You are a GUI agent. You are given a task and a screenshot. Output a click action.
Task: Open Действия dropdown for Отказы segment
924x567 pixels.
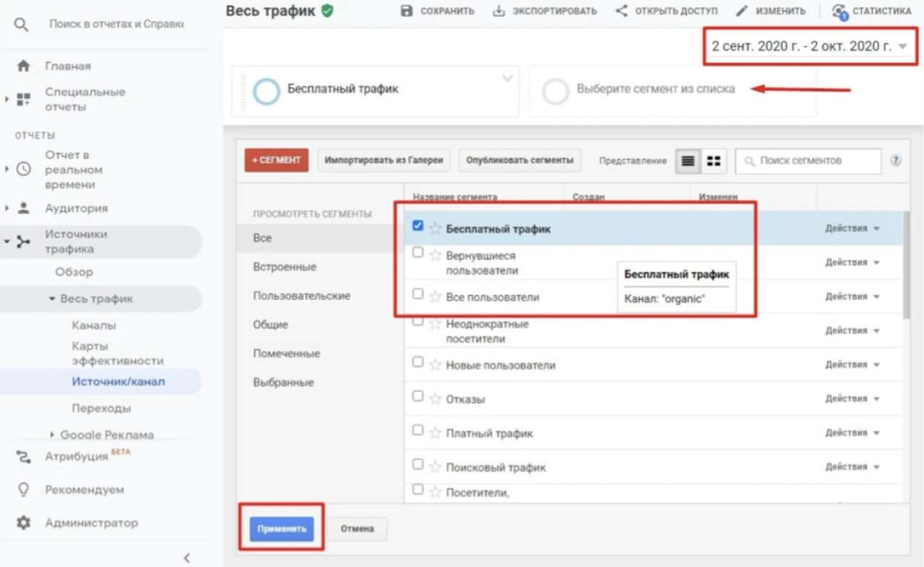(x=853, y=398)
